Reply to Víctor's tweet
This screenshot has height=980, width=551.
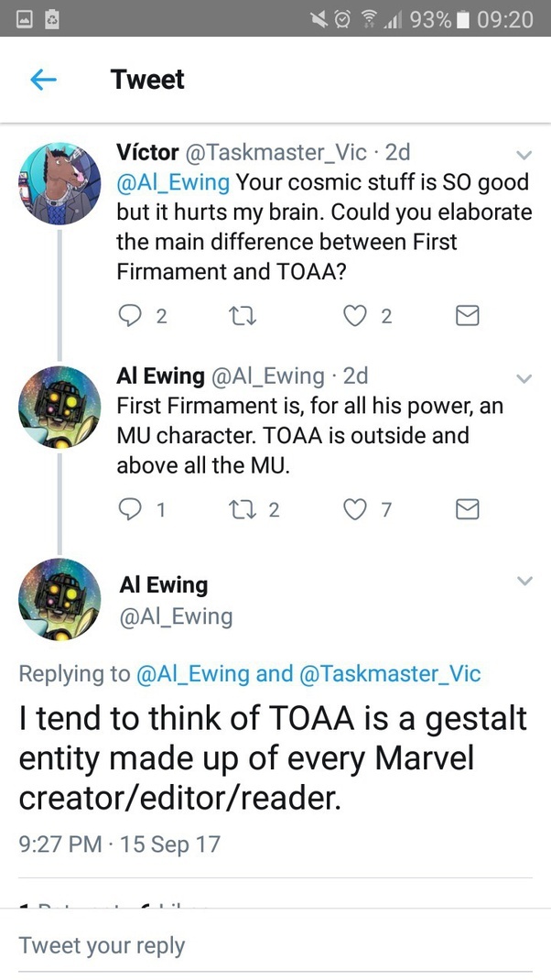(128, 316)
